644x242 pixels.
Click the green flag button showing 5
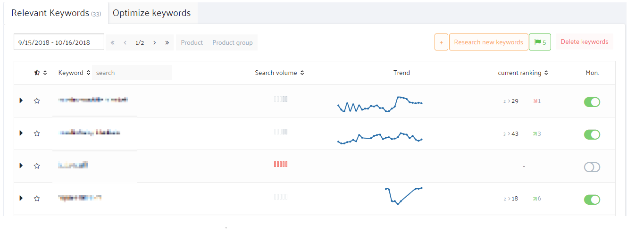540,42
